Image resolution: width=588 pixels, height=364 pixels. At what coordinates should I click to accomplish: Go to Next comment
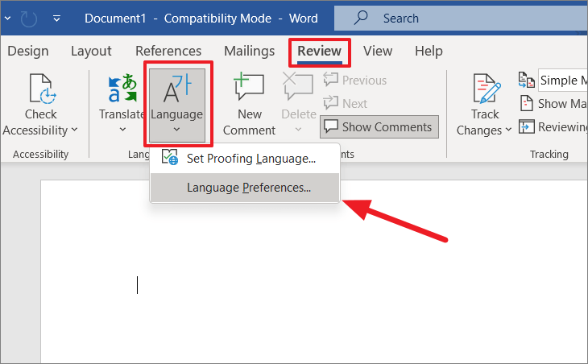[x=345, y=103]
